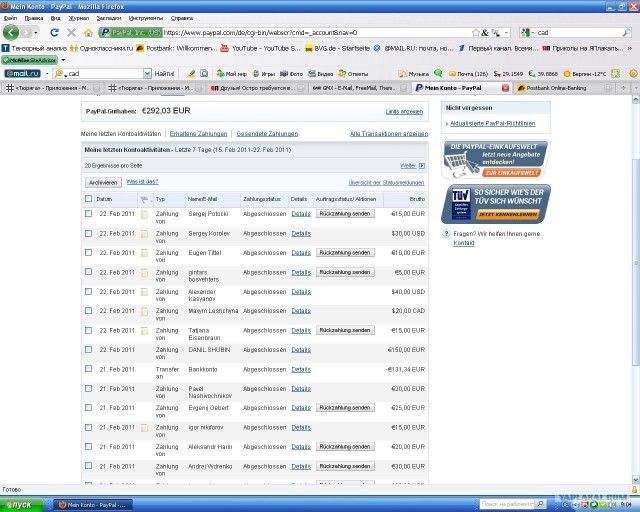Open the Одноклассники.ru bookmark

coord(101,48)
